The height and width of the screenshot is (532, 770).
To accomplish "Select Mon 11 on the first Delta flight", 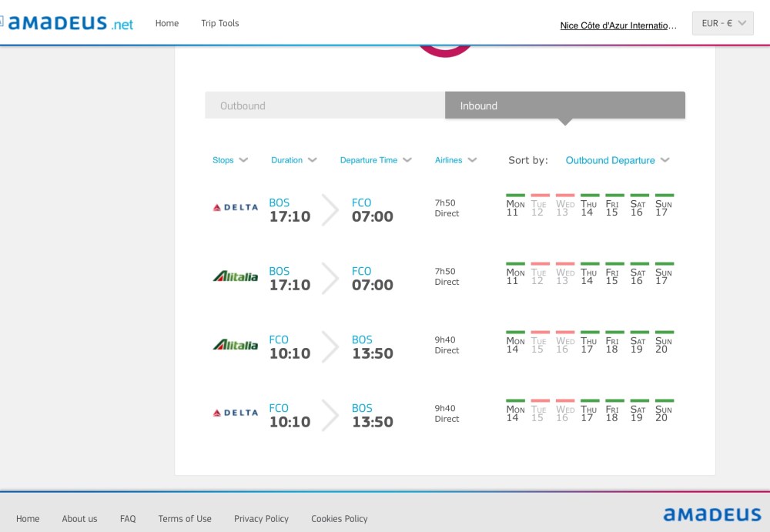I will click(514, 208).
